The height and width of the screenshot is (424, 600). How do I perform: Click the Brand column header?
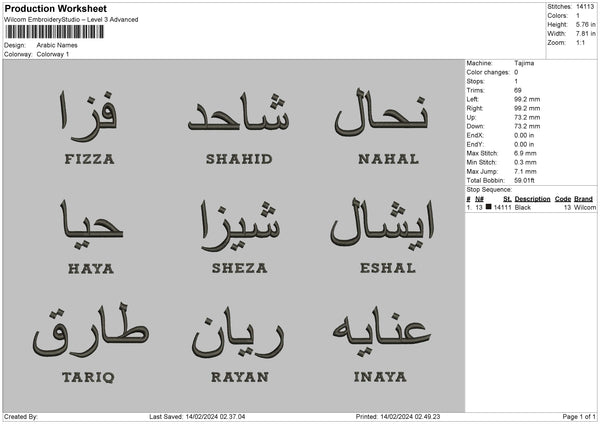[583, 199]
